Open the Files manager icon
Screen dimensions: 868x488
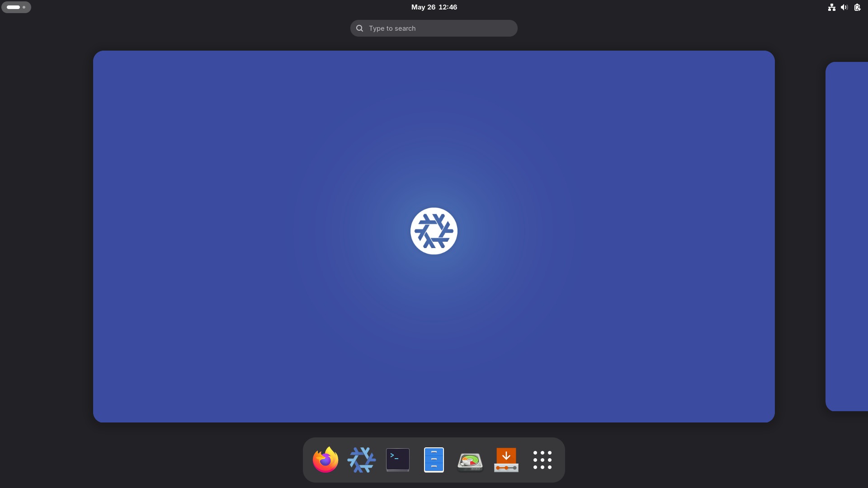[434, 460]
